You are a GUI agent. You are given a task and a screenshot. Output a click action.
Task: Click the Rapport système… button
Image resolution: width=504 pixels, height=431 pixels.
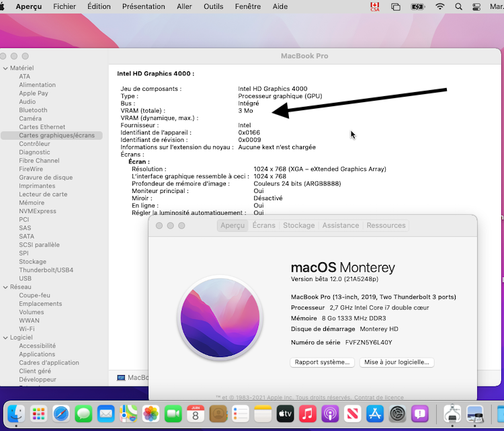(x=322, y=362)
